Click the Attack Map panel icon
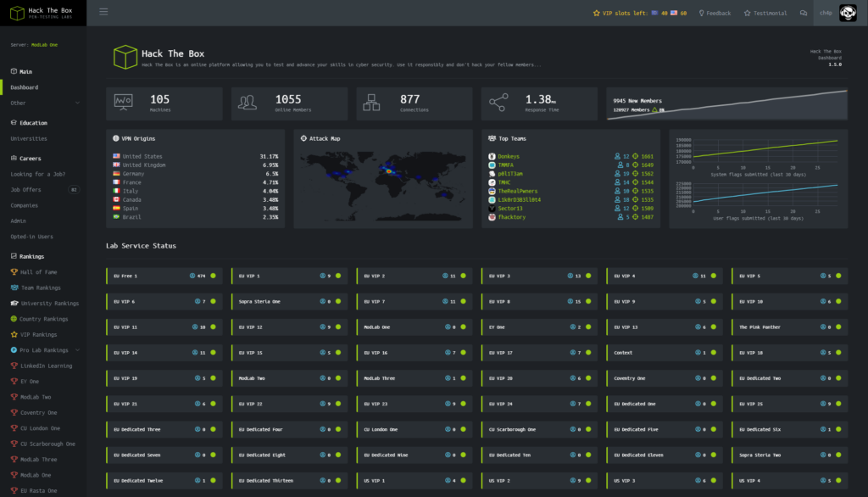Screen dimensions: 868x497 tap(303, 138)
